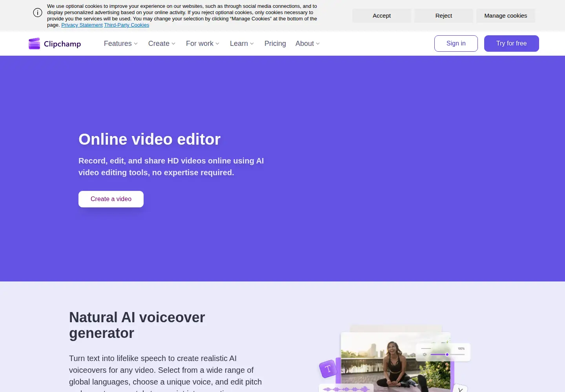Accept optional cookies
Viewport: 565px width, 392px height.
tap(382, 16)
